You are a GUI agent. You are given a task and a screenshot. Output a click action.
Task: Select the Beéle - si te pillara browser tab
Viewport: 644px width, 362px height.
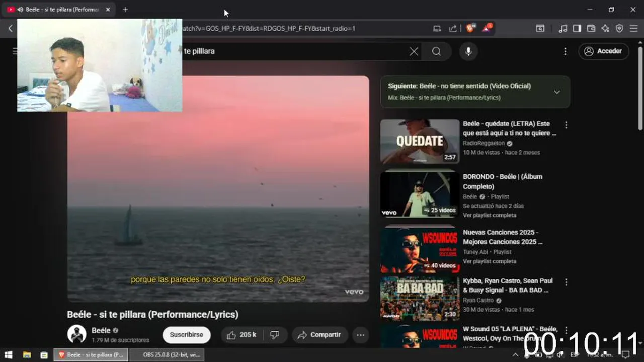[58, 10]
